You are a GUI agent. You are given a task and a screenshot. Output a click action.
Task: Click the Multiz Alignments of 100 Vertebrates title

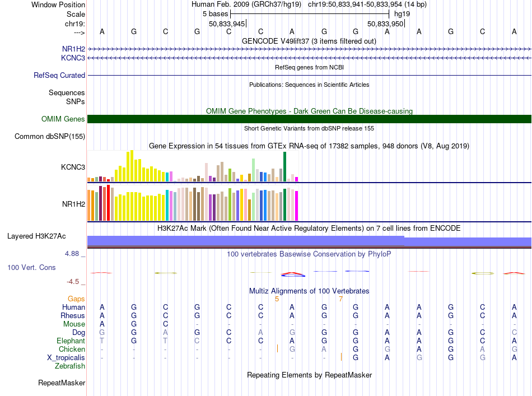[x=309, y=291]
